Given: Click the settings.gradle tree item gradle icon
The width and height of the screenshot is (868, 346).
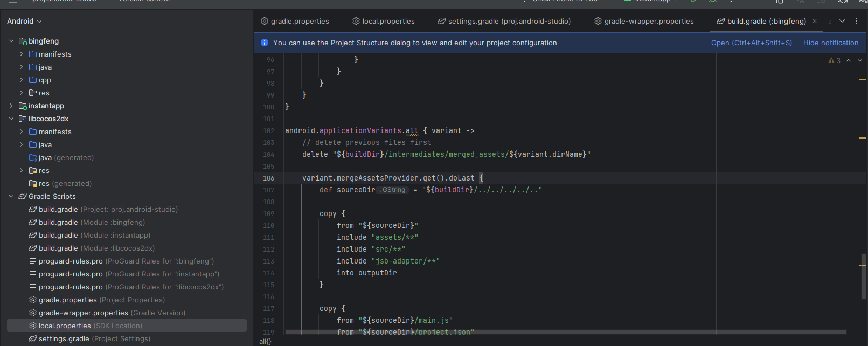Looking at the screenshot, I should coord(33,338).
